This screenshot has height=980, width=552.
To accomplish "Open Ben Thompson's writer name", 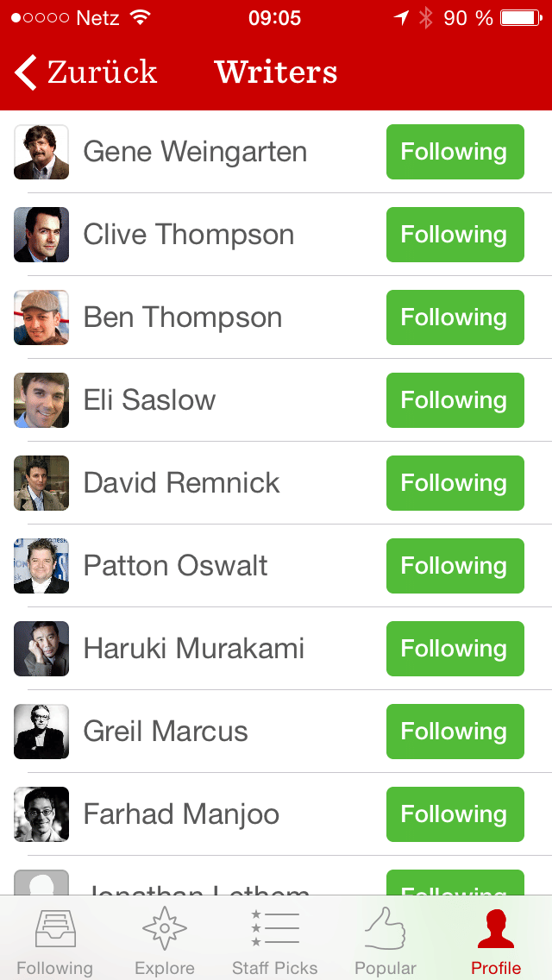I will point(183,317).
